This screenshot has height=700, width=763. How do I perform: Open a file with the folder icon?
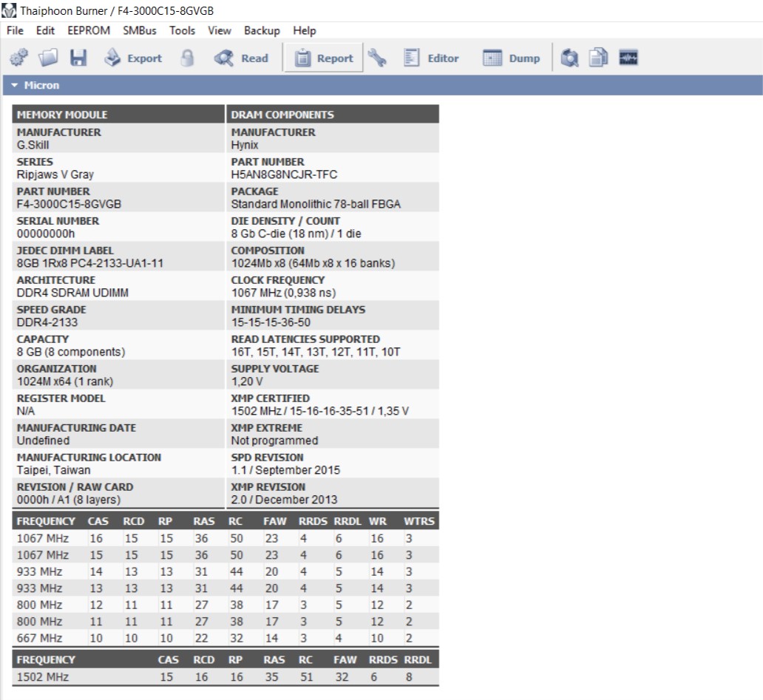coord(48,58)
